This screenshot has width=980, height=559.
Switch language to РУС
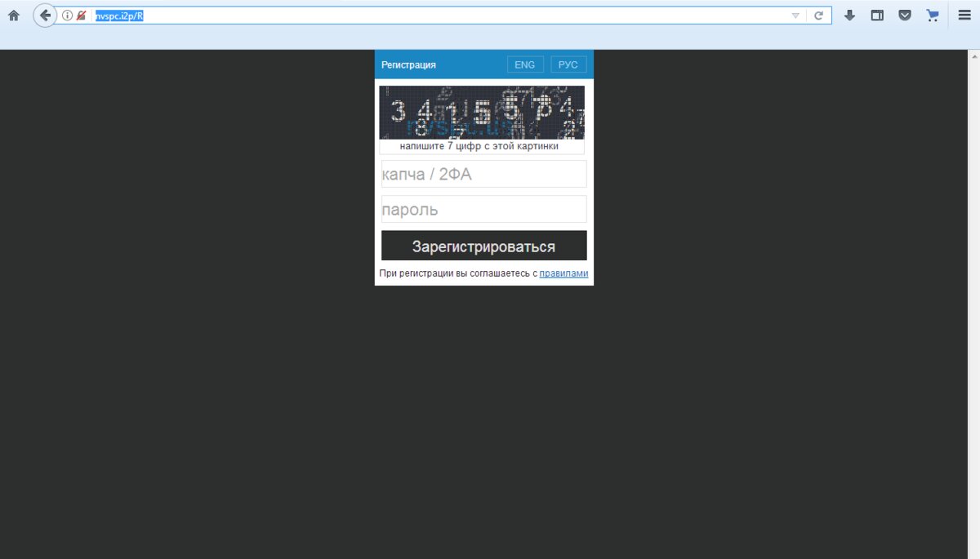coord(568,64)
